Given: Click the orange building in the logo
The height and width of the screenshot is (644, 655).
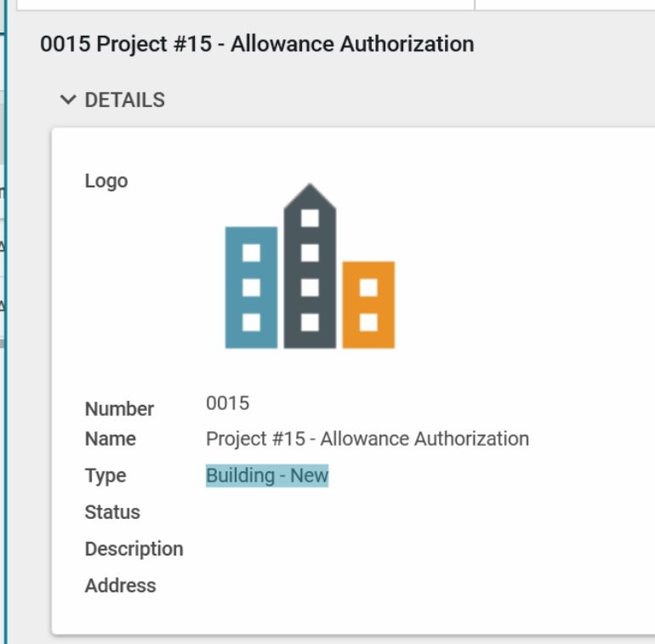Looking at the screenshot, I should 368,305.
